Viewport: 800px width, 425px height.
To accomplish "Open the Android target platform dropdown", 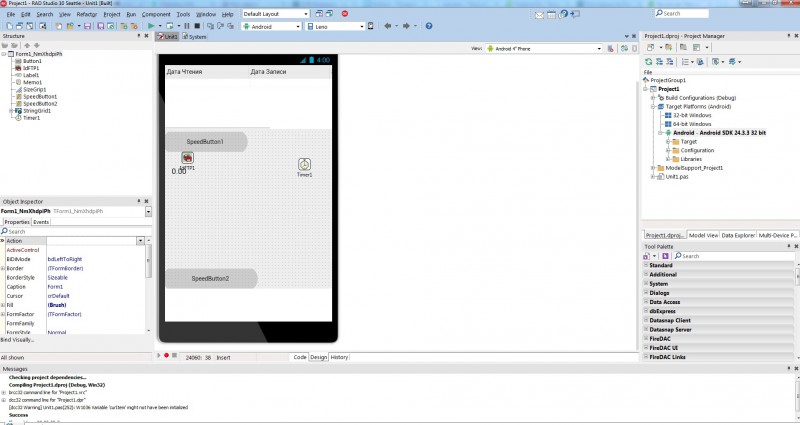I will point(298,26).
